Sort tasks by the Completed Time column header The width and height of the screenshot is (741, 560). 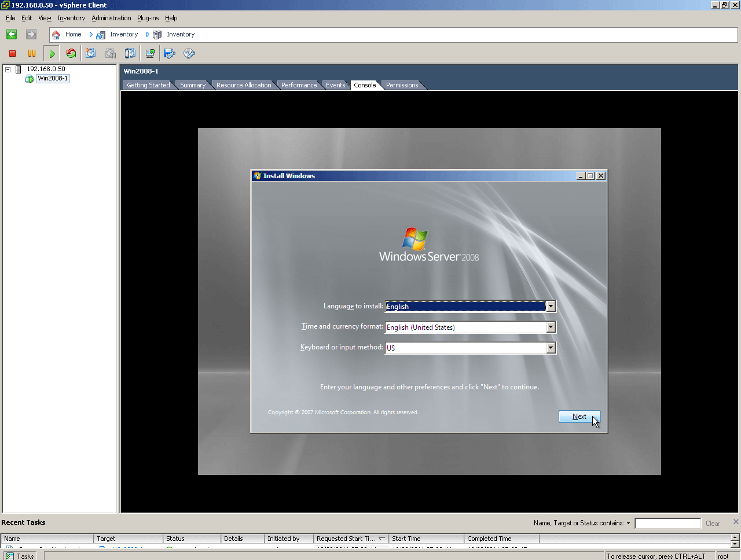501,539
